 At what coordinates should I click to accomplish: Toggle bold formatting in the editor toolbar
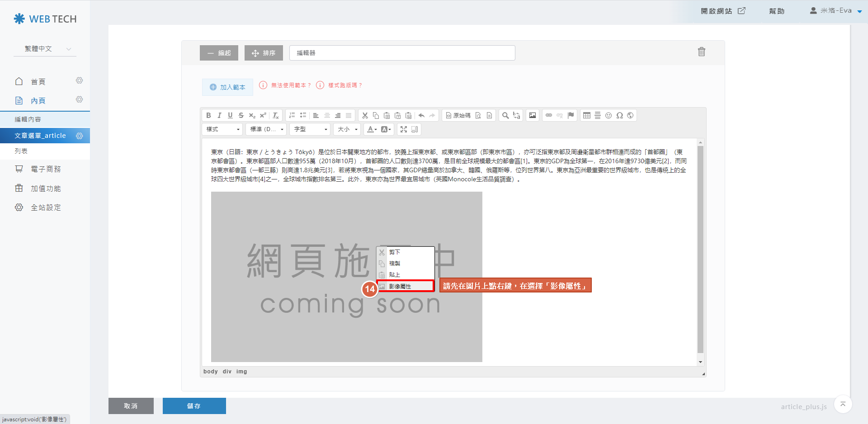coord(208,115)
